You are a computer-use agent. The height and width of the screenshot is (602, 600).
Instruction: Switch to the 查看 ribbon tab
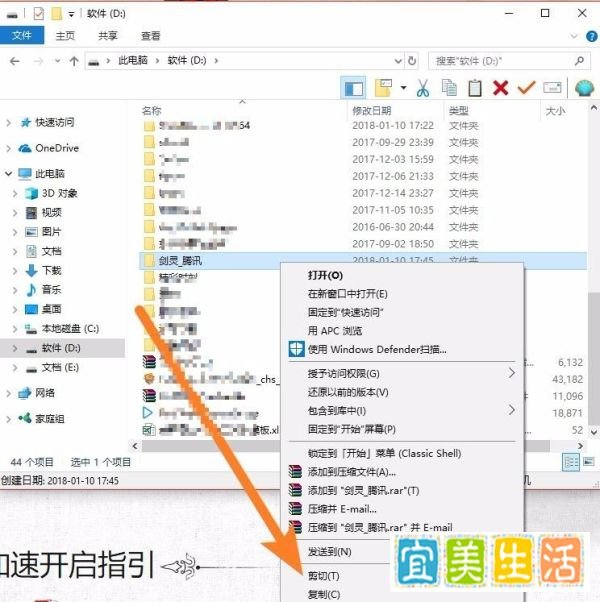point(150,36)
